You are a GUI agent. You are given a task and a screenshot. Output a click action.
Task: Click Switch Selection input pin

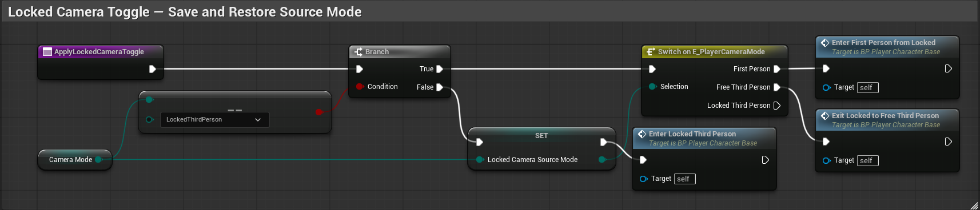click(x=652, y=87)
